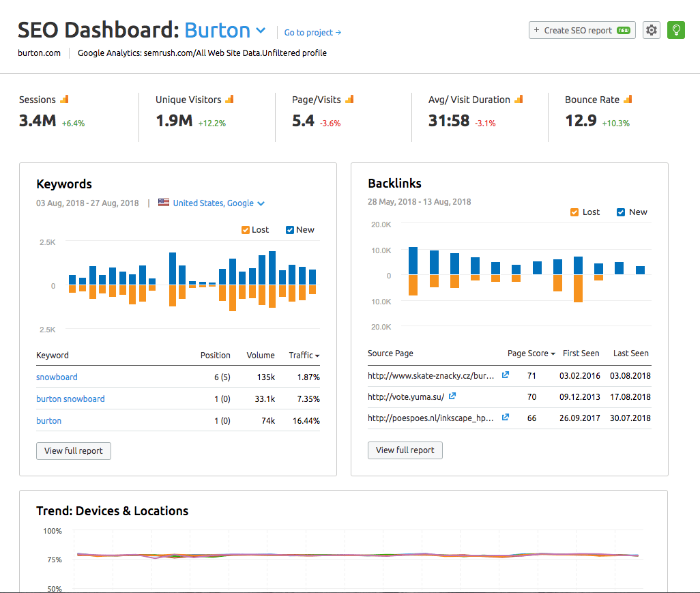Image resolution: width=700 pixels, height=593 pixels.
Task: Click the green lightbulb ideas icon
Action: point(675,30)
